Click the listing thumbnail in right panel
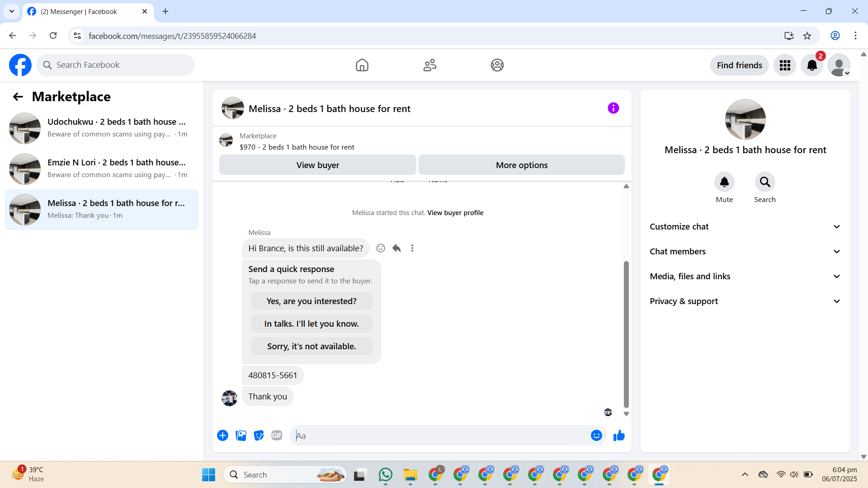Viewport: 868px width, 488px height. click(745, 119)
